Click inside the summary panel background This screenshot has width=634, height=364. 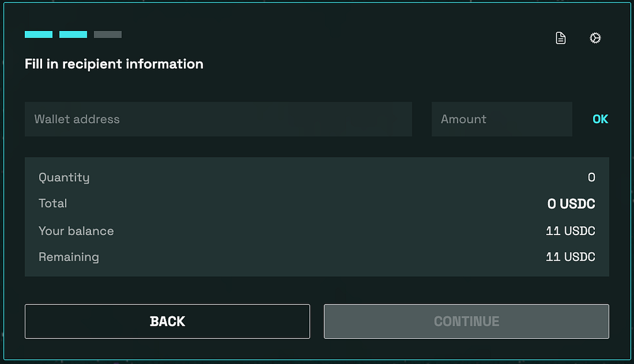(x=316, y=217)
